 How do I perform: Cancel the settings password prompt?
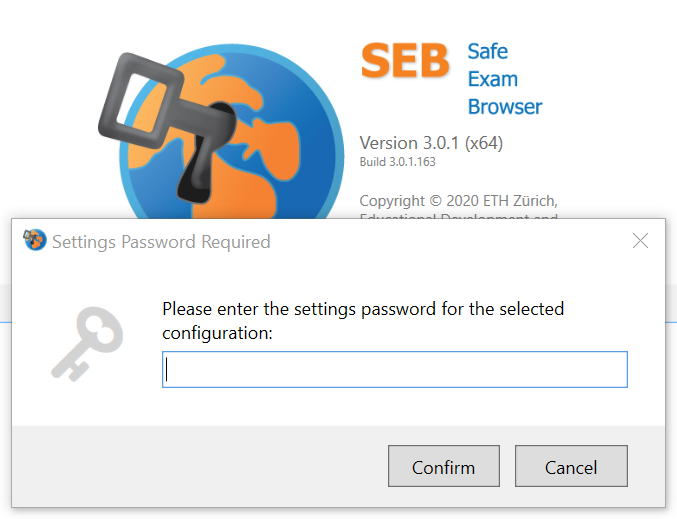(x=571, y=466)
